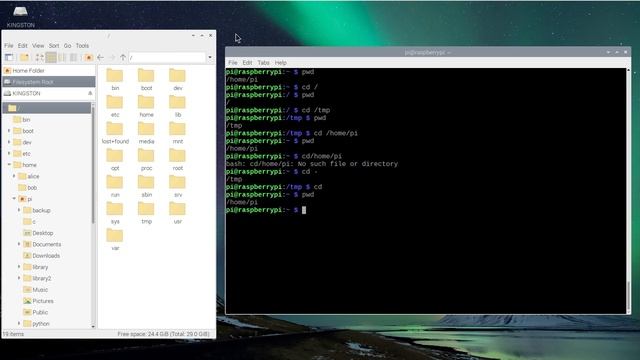Click the new window toolbar icon
Screen dimensions: 640x360
9,58
